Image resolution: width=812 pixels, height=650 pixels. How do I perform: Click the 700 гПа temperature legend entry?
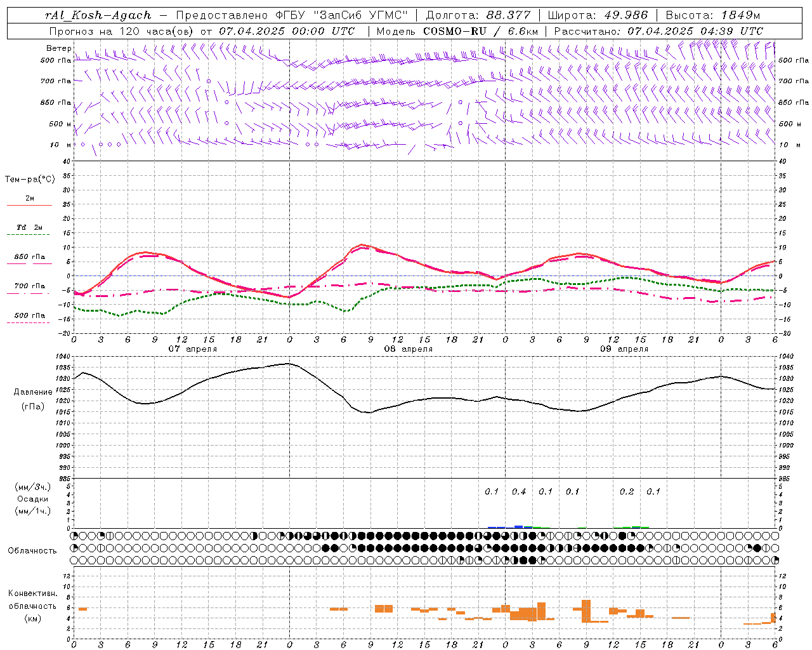(30, 286)
